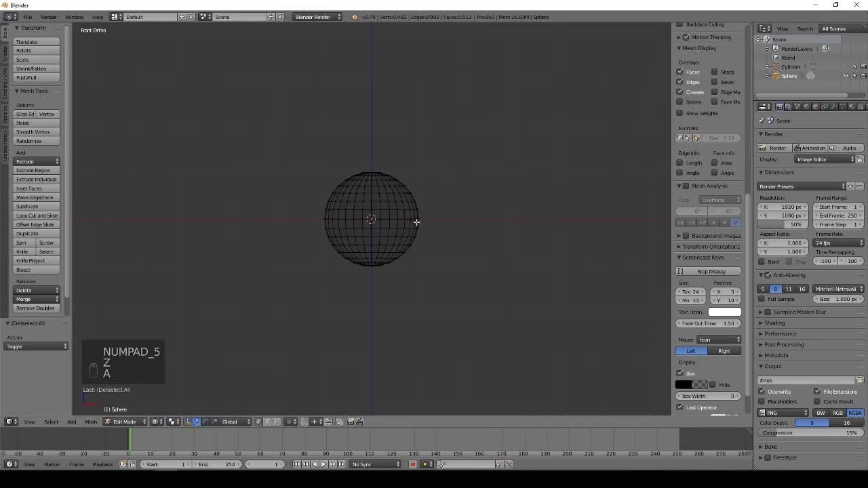The image size is (868, 488).
Task: Toggle the Anti-Aliasing checkbox
Action: coord(768,275)
